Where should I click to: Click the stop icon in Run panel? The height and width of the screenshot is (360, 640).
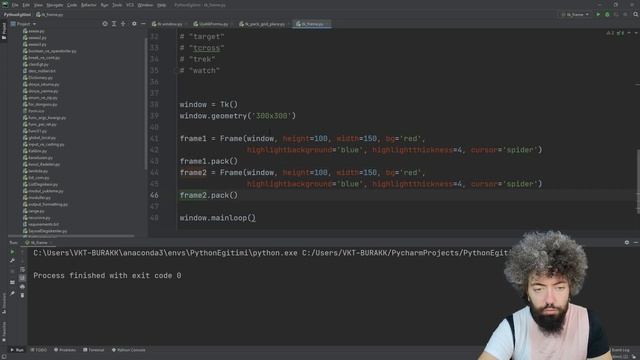click(x=12, y=271)
